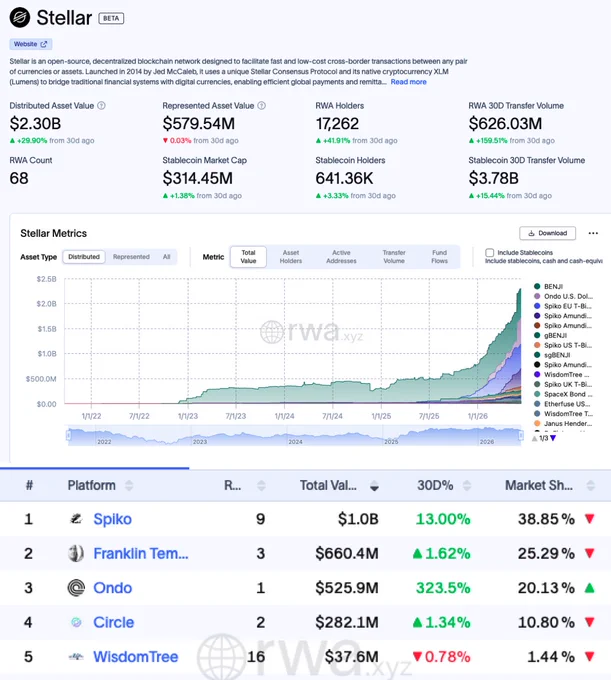Open Ondo platform link
The width and height of the screenshot is (611, 680).
[113, 588]
